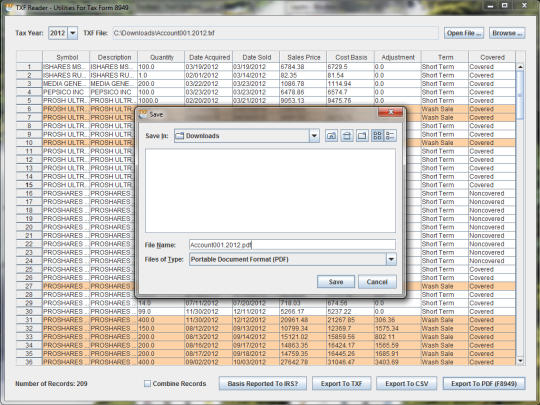540x405 pixels.
Task: Click the Symbol column header
Action: tap(66, 57)
